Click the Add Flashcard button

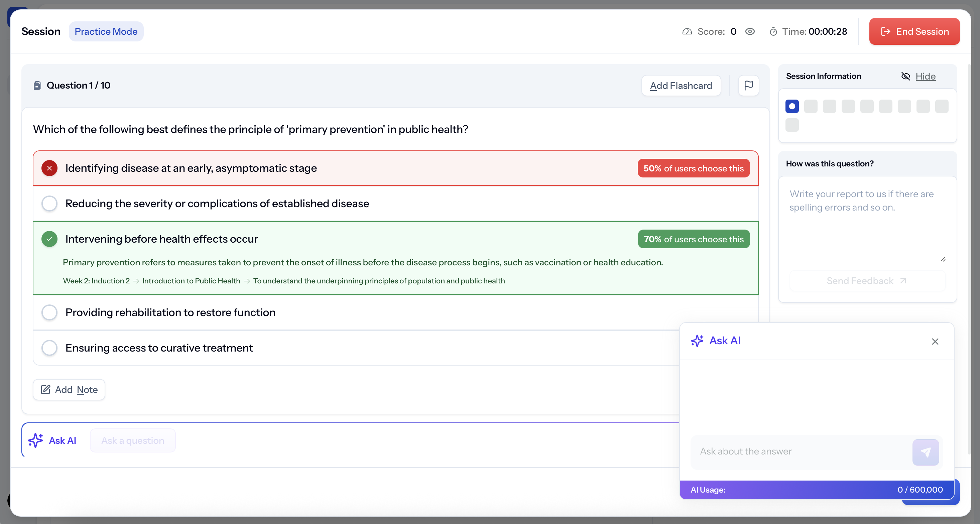(681, 86)
